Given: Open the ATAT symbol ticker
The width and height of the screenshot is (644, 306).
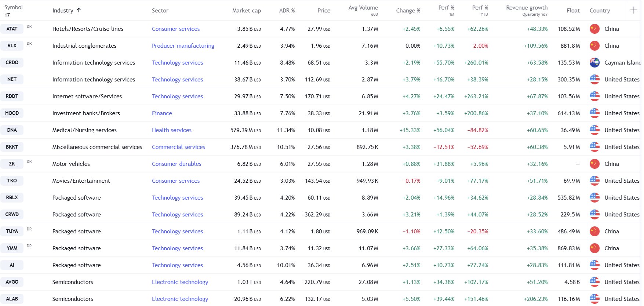Looking at the screenshot, I should coord(12,29).
